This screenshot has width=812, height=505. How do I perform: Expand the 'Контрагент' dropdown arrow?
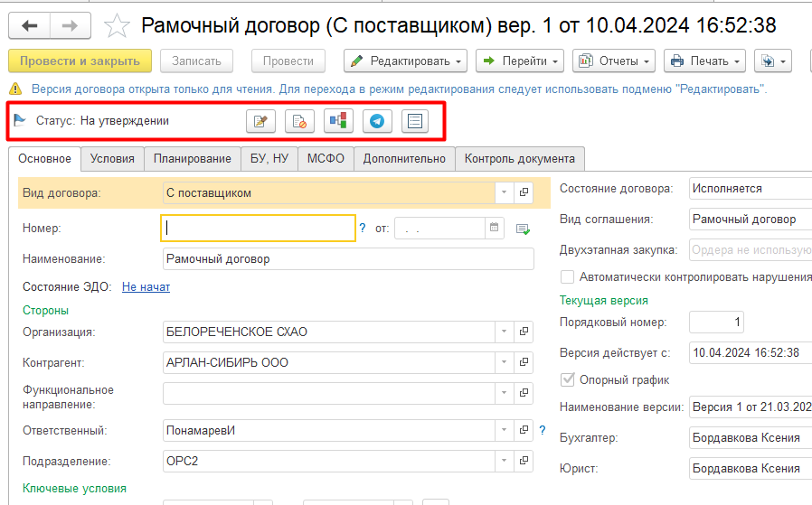504,363
